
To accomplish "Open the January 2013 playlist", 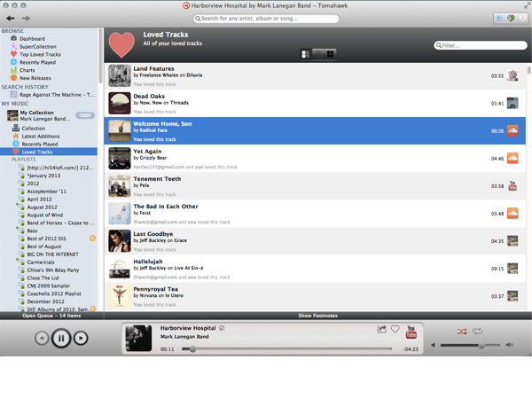I will click(43, 176).
